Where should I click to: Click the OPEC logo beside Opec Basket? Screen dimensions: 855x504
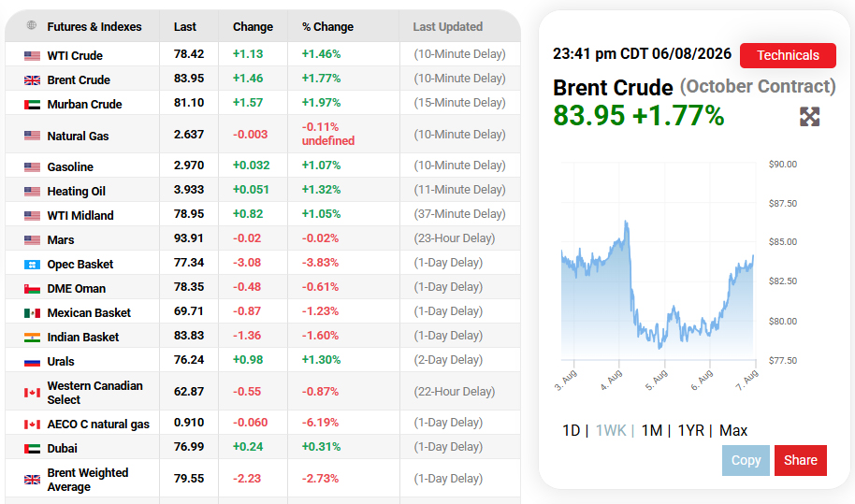coord(32,265)
